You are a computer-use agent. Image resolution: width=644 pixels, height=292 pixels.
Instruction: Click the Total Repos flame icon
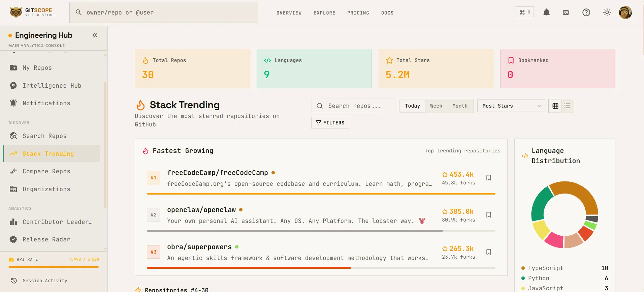pos(146,60)
